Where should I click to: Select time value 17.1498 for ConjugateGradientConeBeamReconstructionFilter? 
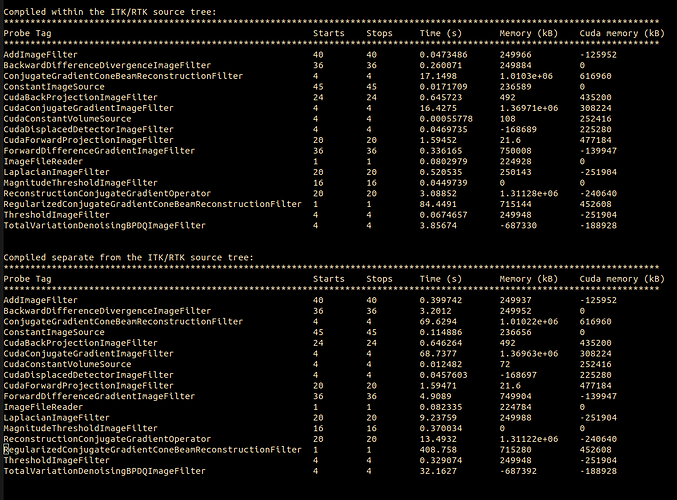pyautogui.click(x=438, y=76)
